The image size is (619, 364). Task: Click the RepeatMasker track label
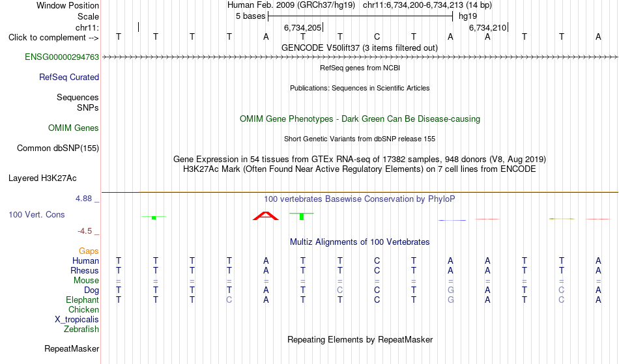coord(72,348)
